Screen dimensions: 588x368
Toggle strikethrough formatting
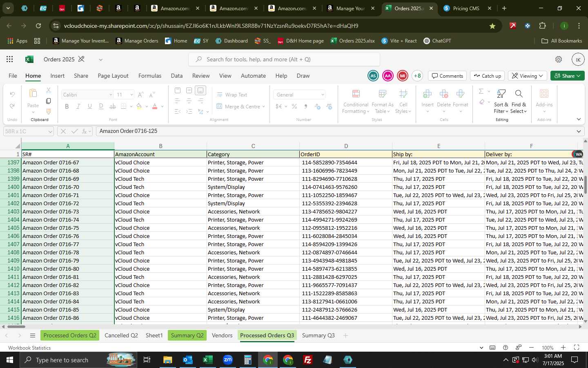113,106
